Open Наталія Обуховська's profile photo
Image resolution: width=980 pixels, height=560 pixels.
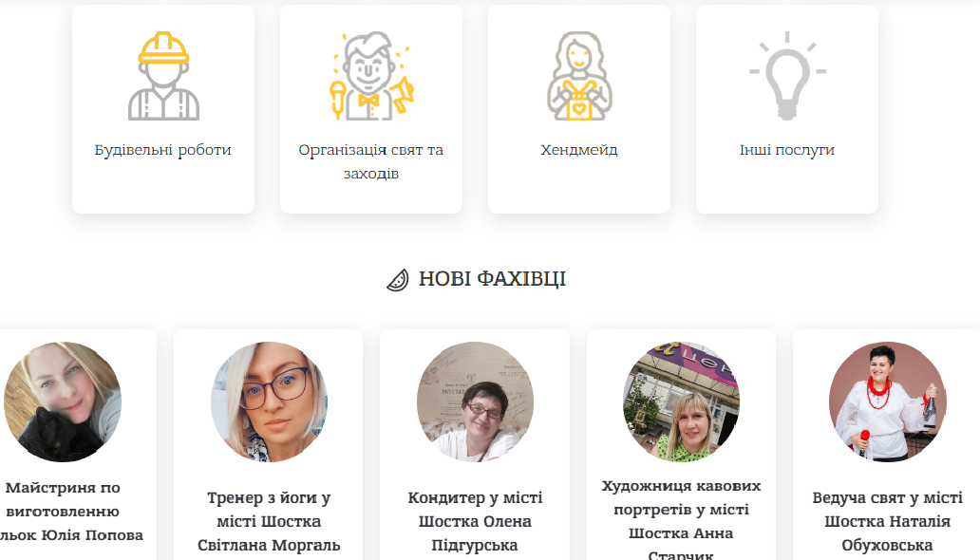pos(888,401)
